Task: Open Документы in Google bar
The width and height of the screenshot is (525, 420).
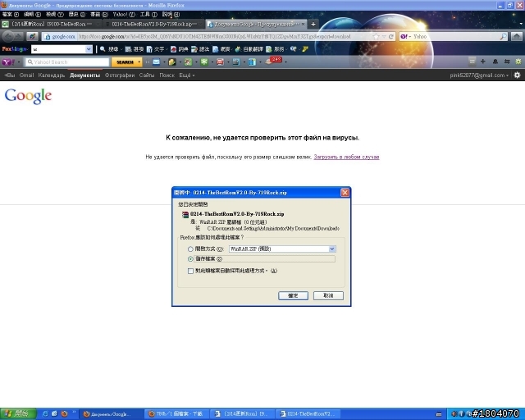Action: click(x=85, y=75)
